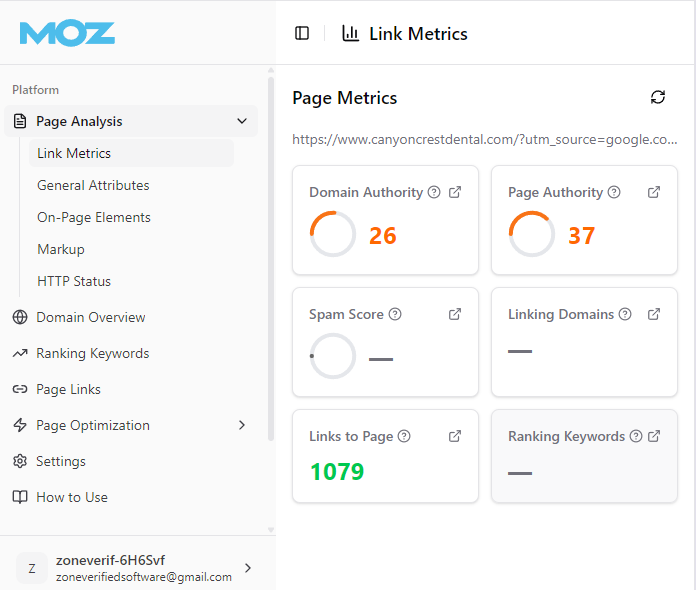Viewport: 696px width, 590px height.
Task: Click Spam Score progress ring
Action: (x=332, y=356)
